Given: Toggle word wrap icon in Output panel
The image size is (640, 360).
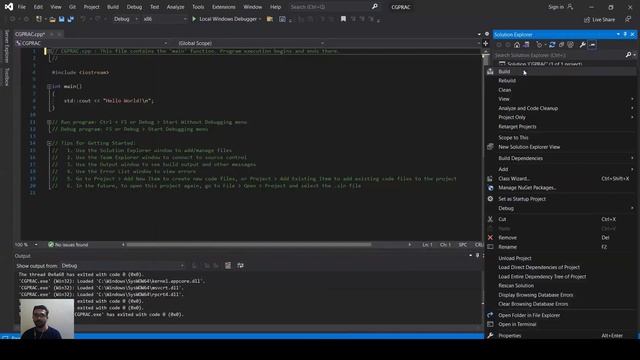Looking at the screenshot, I should coord(240,266).
